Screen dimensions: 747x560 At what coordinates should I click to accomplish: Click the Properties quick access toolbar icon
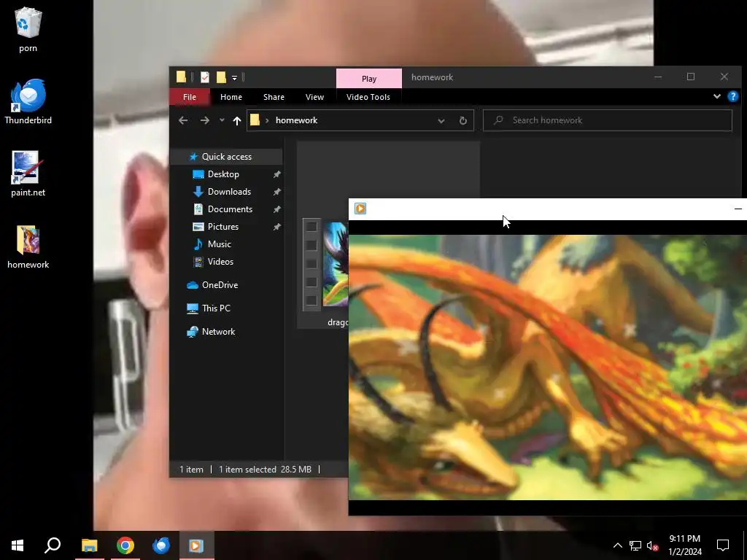205,77
